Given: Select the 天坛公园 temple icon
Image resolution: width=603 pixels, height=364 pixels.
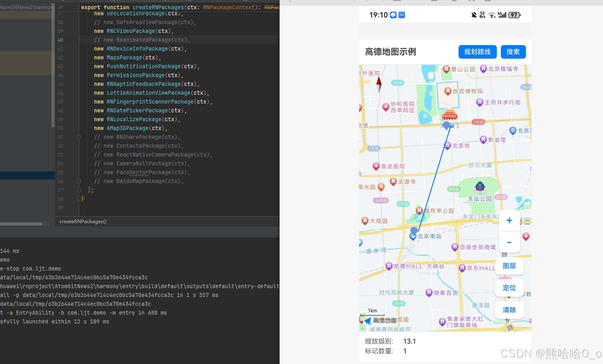Looking at the screenshot, I should (x=480, y=187).
